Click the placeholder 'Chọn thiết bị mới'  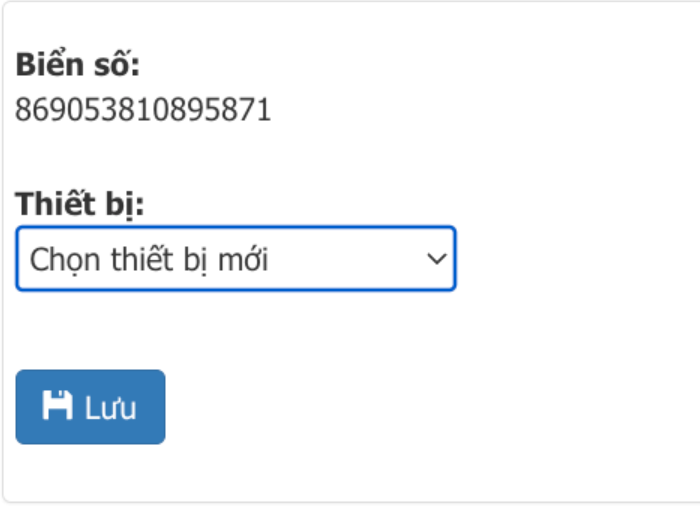[149, 260]
